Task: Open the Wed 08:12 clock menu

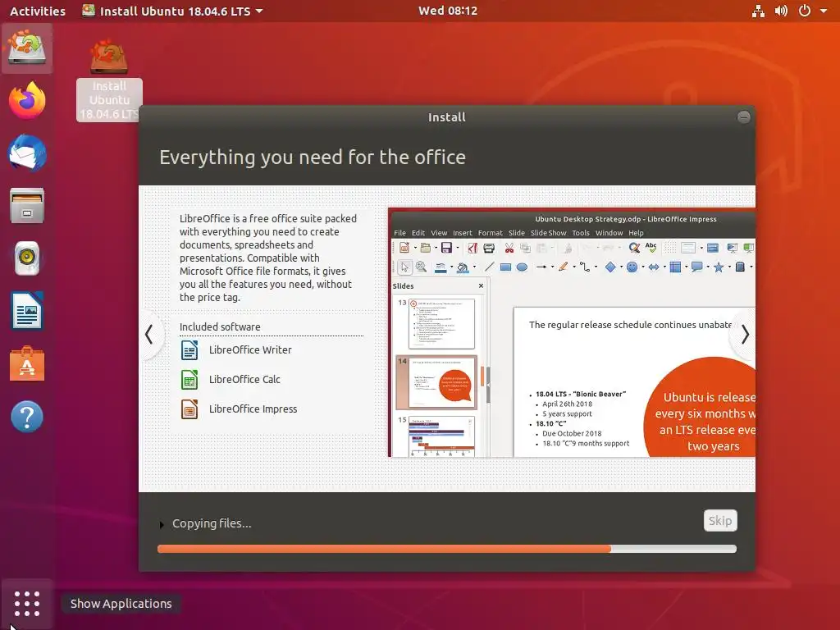Action: click(448, 11)
